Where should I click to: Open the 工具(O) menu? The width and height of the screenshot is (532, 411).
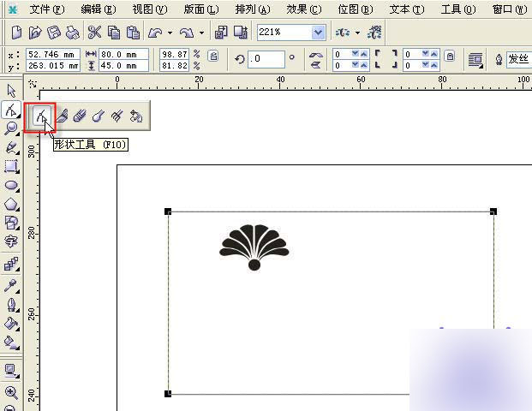(458, 9)
